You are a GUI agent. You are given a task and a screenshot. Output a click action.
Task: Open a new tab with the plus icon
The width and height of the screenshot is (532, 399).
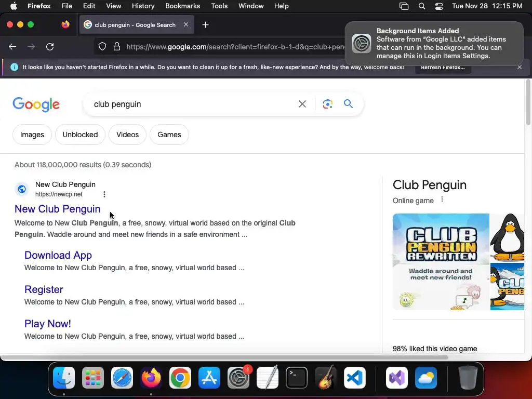click(205, 25)
